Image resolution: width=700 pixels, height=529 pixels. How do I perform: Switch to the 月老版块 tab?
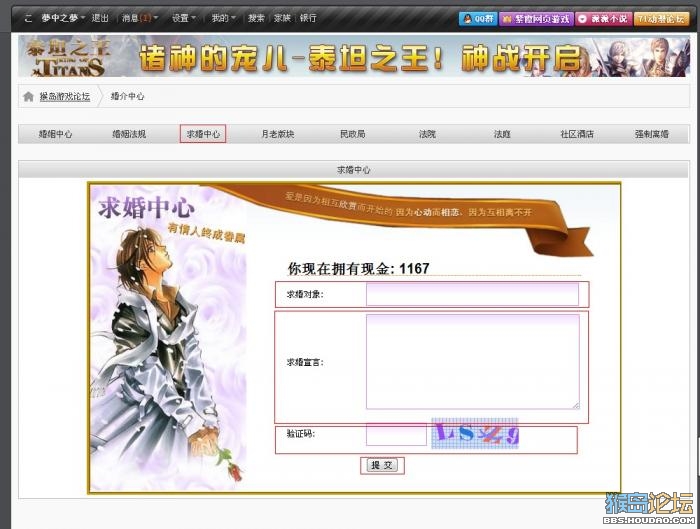[x=278, y=134]
